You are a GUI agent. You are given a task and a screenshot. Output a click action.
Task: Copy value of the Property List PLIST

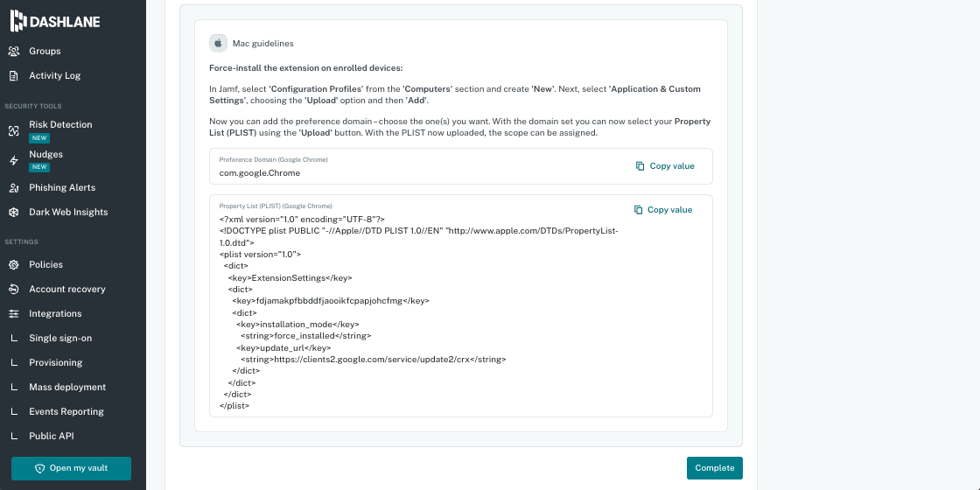point(663,210)
